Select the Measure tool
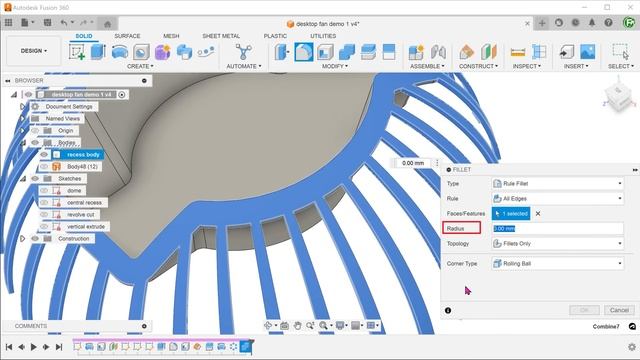640x360 pixels. pyautogui.click(x=518, y=52)
